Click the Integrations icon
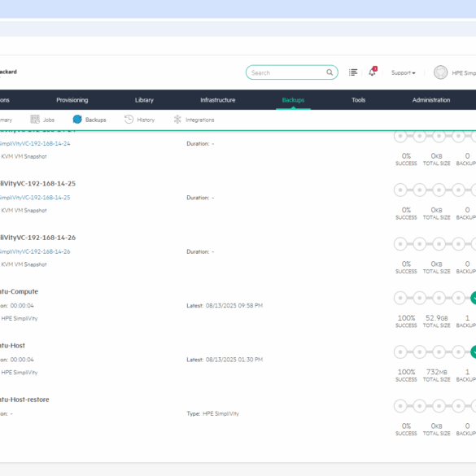The height and width of the screenshot is (476, 476). 177,120
